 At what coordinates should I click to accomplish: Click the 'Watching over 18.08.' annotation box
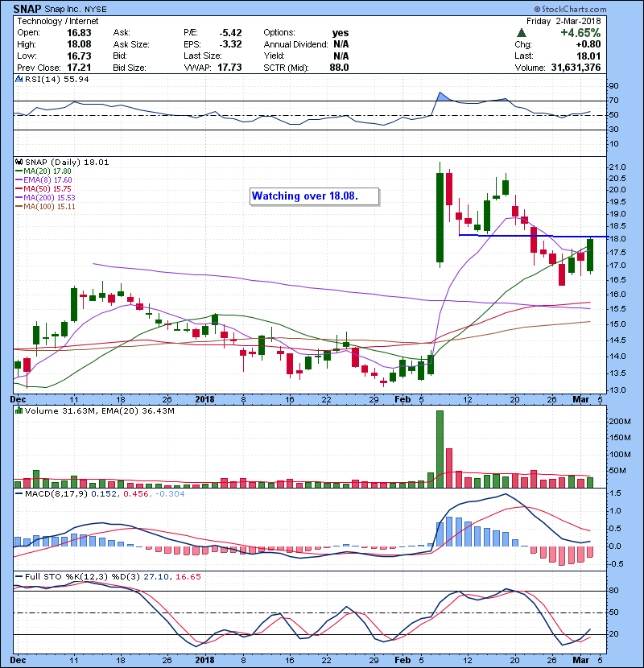click(x=314, y=196)
